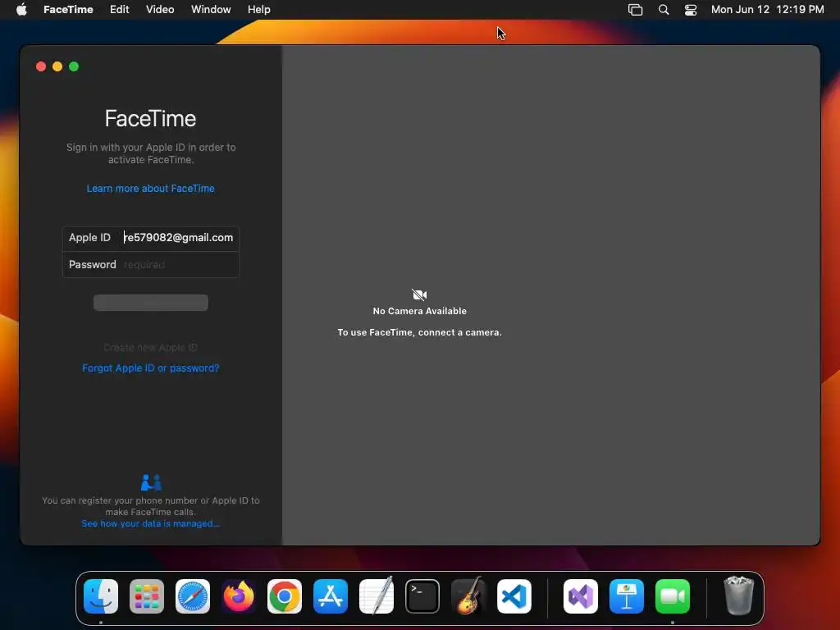Screen dimensions: 840x630
Task: Open App Store from the Dock
Action: pyautogui.click(x=331, y=596)
